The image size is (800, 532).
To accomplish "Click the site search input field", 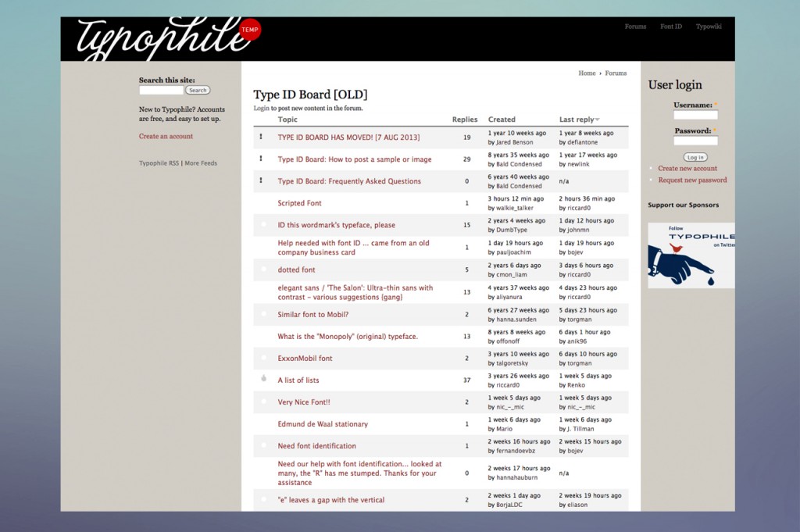I will pos(161,91).
